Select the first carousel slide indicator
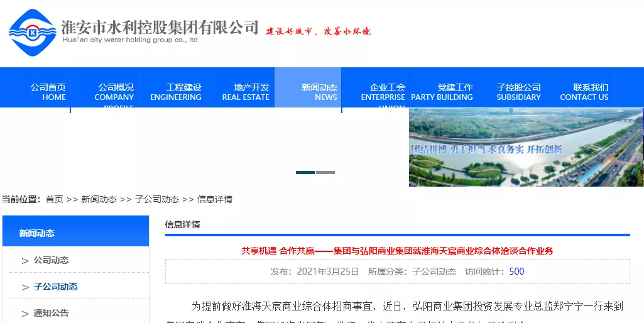 click(x=305, y=173)
